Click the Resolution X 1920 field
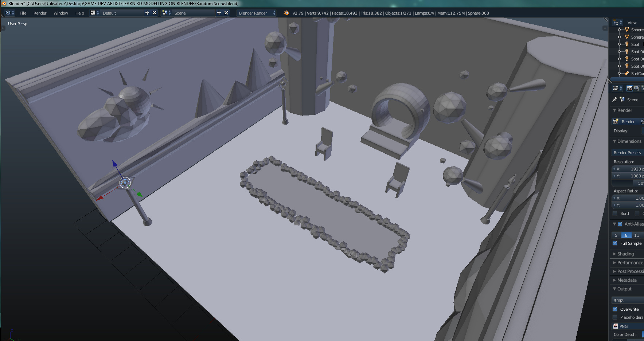Image resolution: width=644 pixels, height=341 pixels. (x=628, y=169)
